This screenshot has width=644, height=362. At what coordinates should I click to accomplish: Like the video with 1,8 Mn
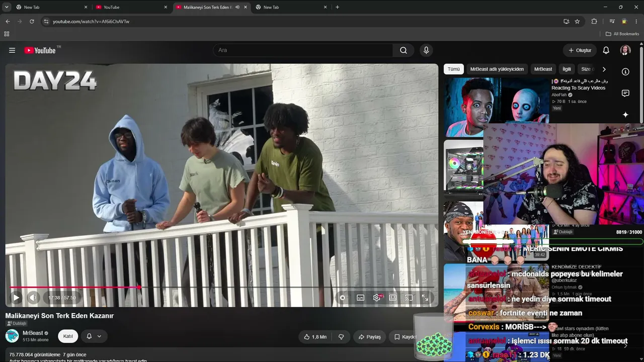click(x=315, y=337)
